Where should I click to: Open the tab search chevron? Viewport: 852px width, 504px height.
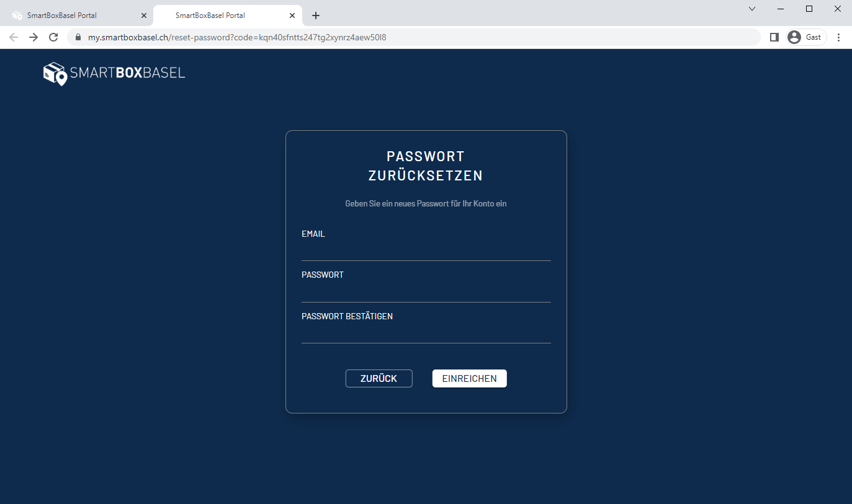coord(751,9)
